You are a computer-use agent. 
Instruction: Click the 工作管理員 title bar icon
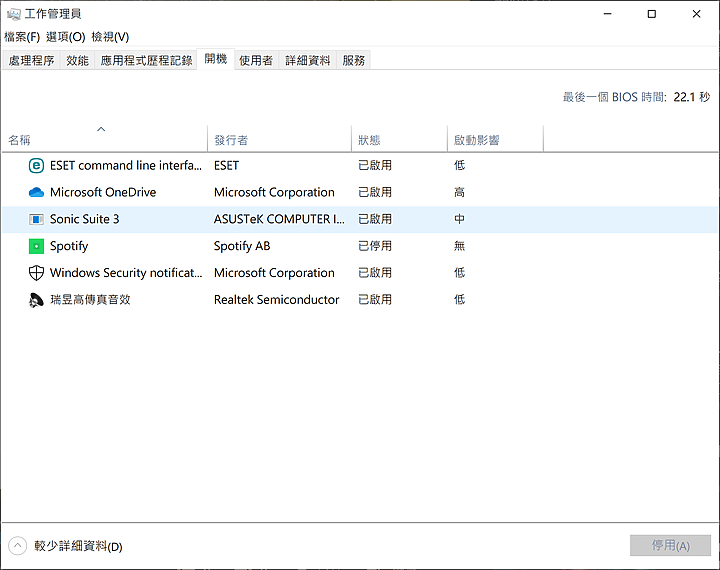[14, 14]
